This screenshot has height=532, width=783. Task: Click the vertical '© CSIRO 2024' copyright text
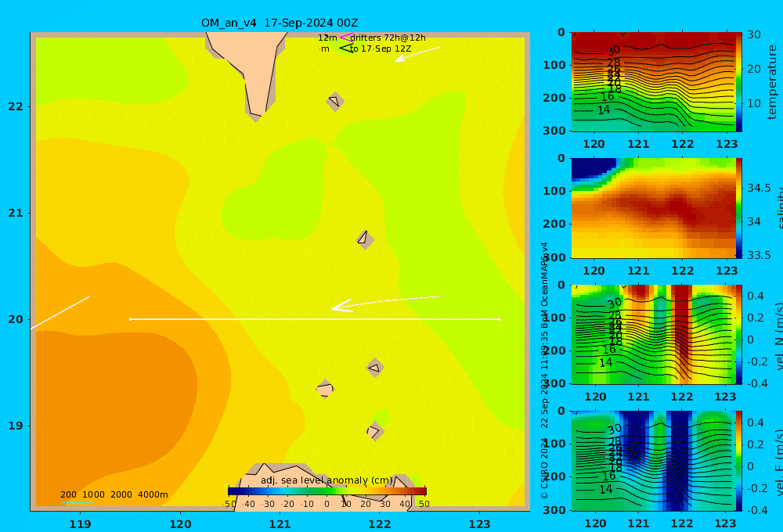point(544,468)
